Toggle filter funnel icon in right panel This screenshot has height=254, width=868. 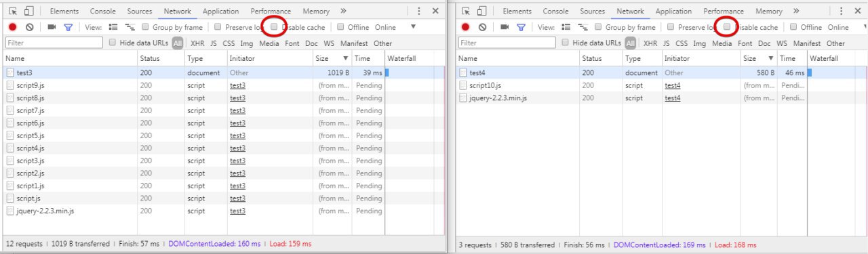tap(521, 27)
